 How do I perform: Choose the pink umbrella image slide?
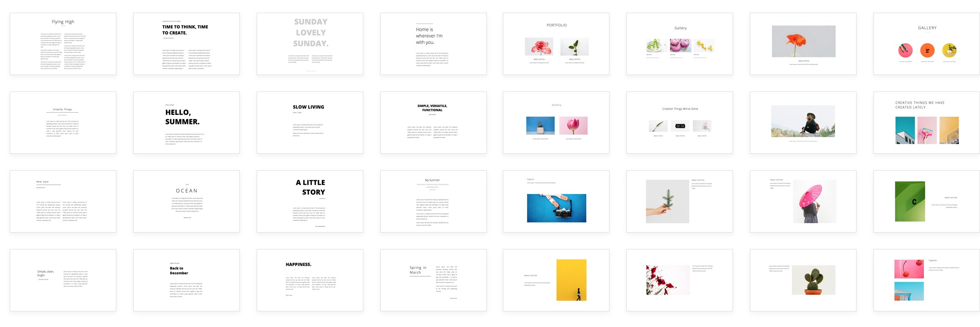(x=803, y=202)
